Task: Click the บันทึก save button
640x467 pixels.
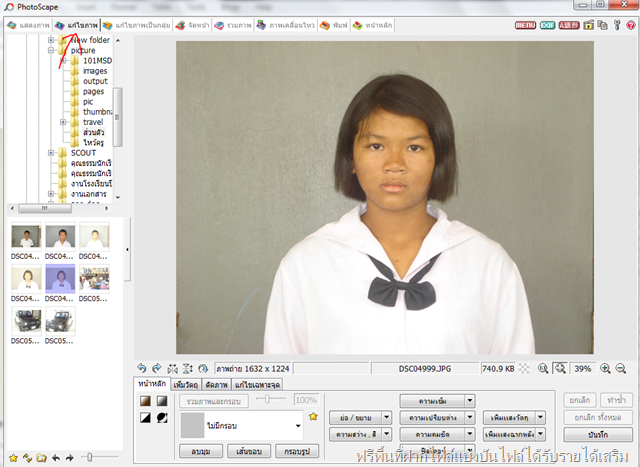Action: tap(598, 435)
